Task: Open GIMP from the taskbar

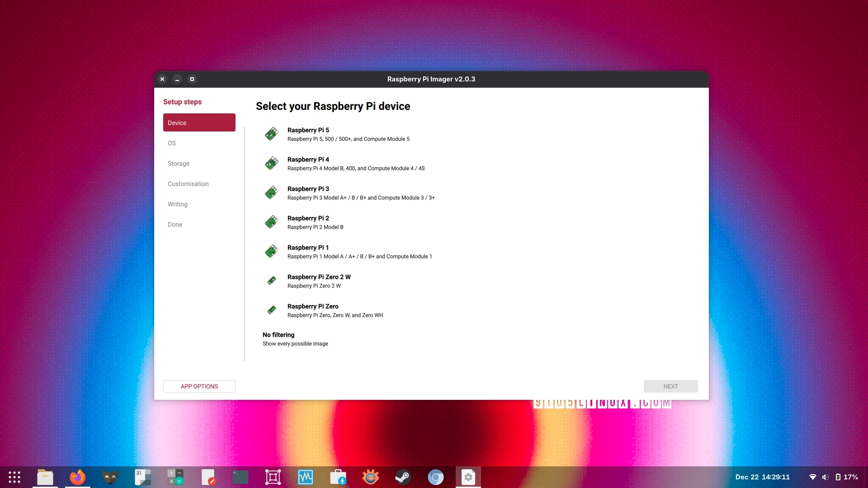Action: (110, 477)
